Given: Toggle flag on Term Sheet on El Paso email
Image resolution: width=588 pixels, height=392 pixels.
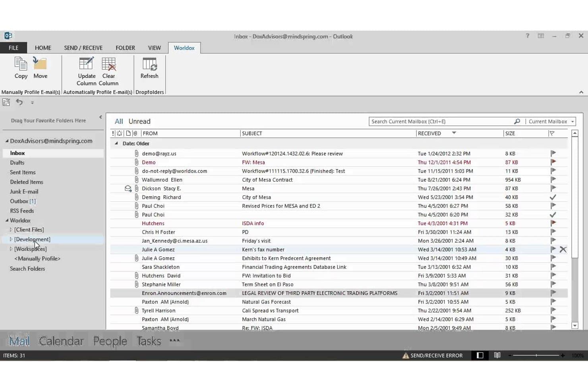Looking at the screenshot, I should (x=553, y=284).
